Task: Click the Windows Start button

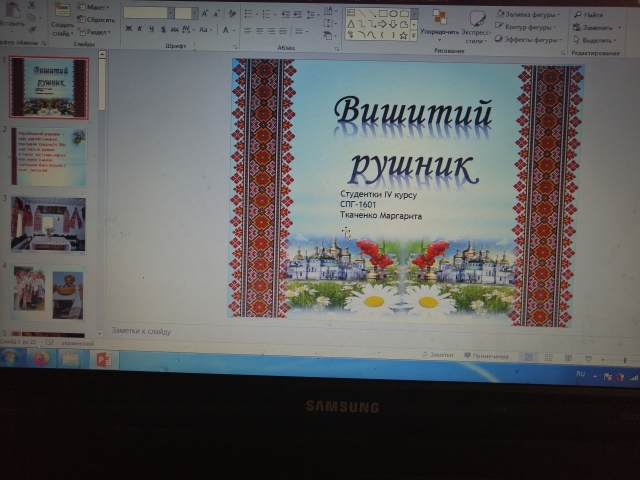Action: (10, 358)
